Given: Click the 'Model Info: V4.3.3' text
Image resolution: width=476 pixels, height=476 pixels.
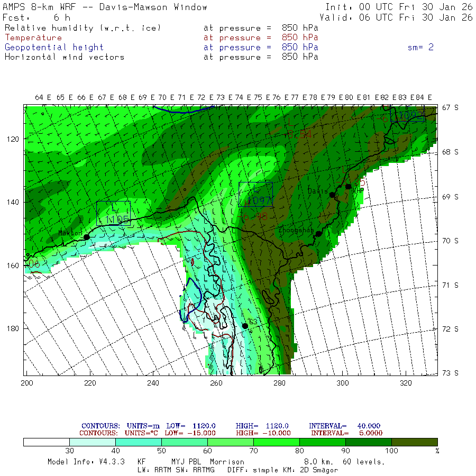Looking at the screenshot, I should 86,462.
